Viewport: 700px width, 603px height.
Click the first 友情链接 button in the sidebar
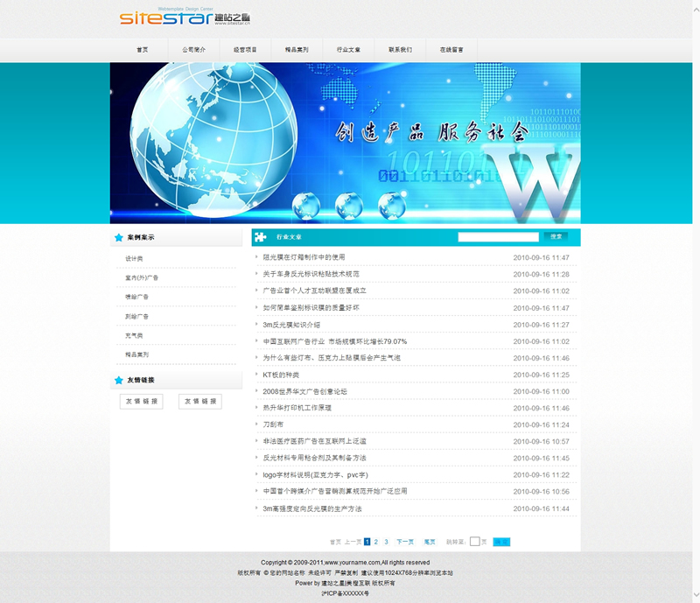141,401
